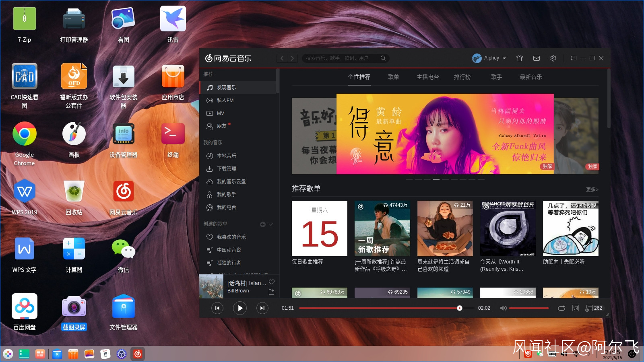644x362 pixels.
Task: Switch to mini player mode icon
Action: (x=574, y=58)
